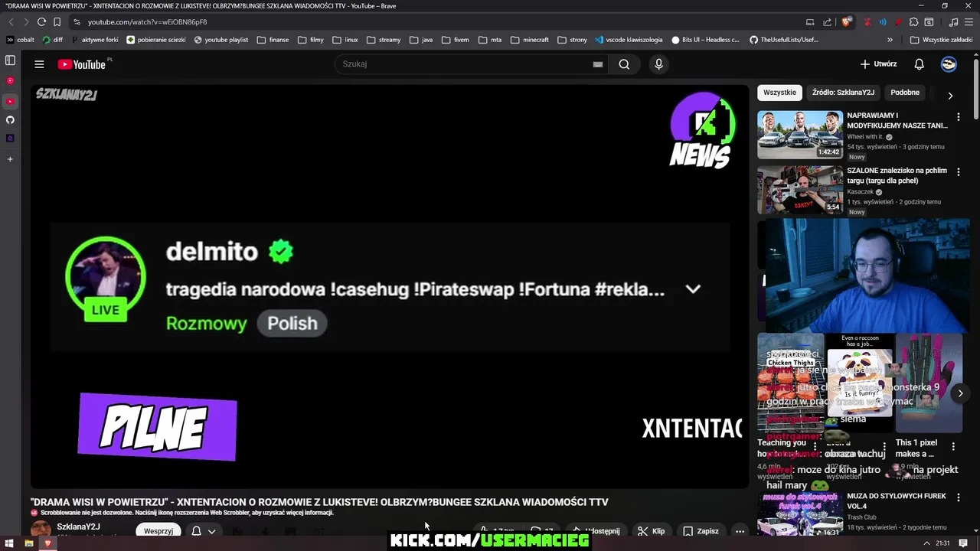Open the youtube playlist bookmark
The image size is (980, 551).
point(221,40)
